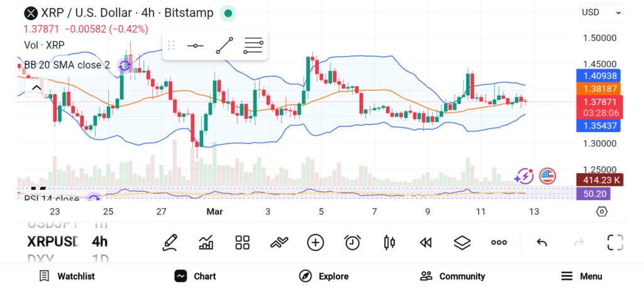Image resolution: width=644 pixels, height=290 pixels.
Task: Open the object tree layers icon
Action: tap(462, 242)
